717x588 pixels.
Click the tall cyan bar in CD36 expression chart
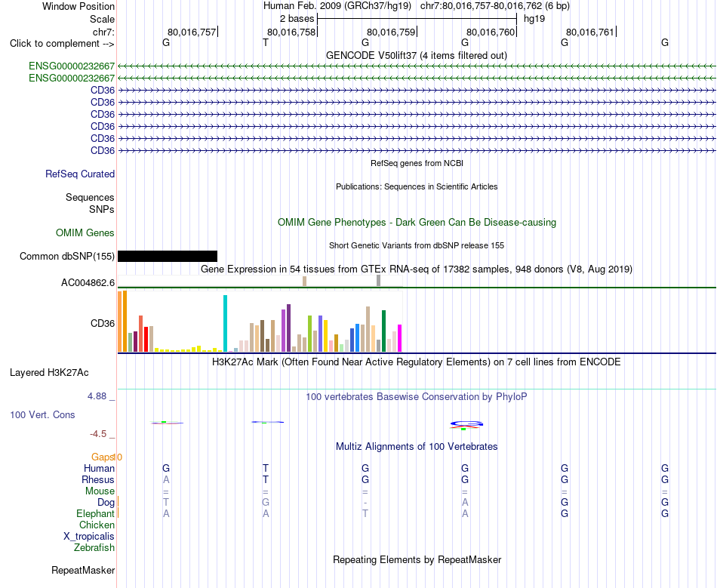[x=225, y=323]
